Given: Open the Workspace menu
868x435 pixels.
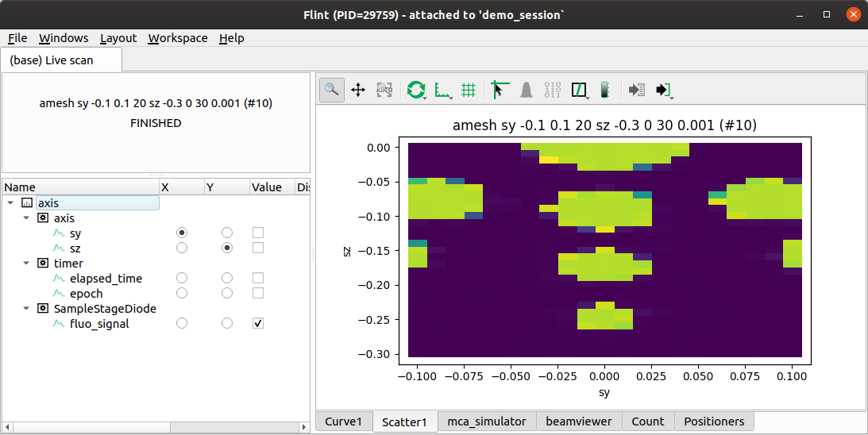Looking at the screenshot, I should click(x=178, y=38).
